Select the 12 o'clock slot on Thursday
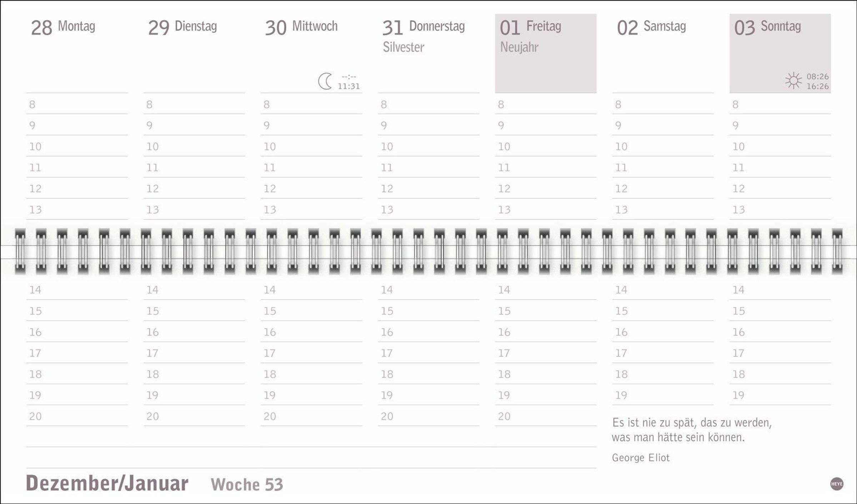857x504 pixels. click(428, 189)
